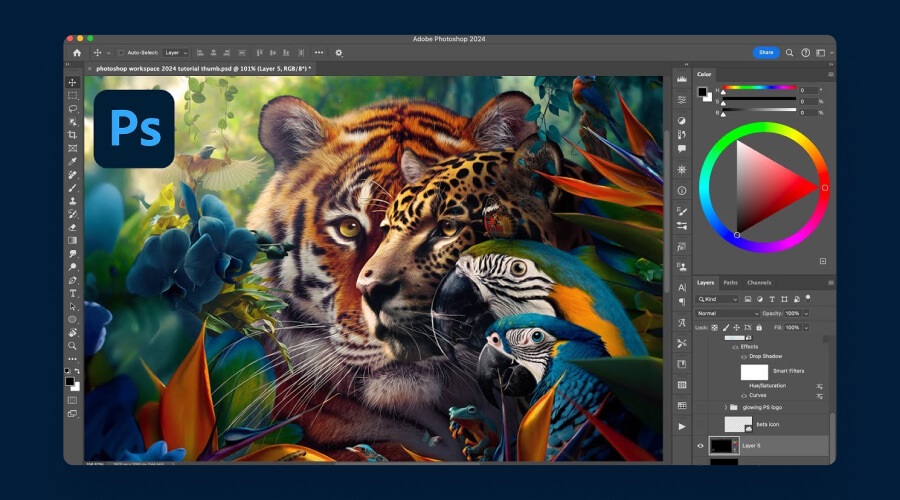Select the Type tool
Image resolution: width=900 pixels, height=500 pixels.
[72, 293]
